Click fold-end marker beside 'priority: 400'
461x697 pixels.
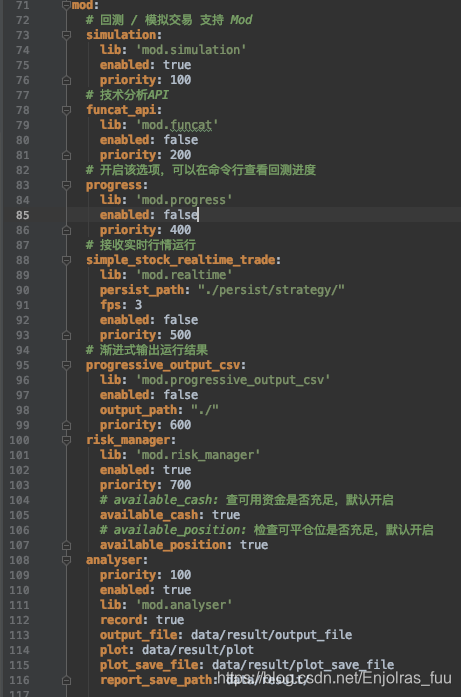(x=66, y=230)
